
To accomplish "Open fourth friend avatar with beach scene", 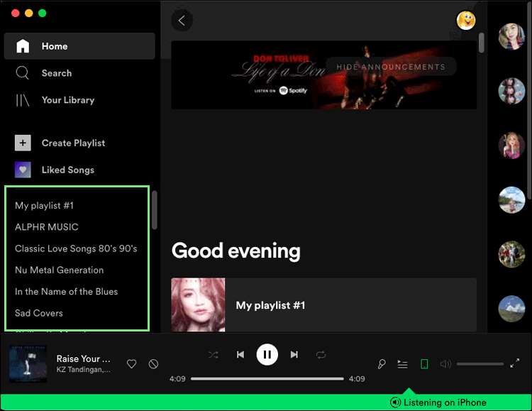I will click(511, 199).
